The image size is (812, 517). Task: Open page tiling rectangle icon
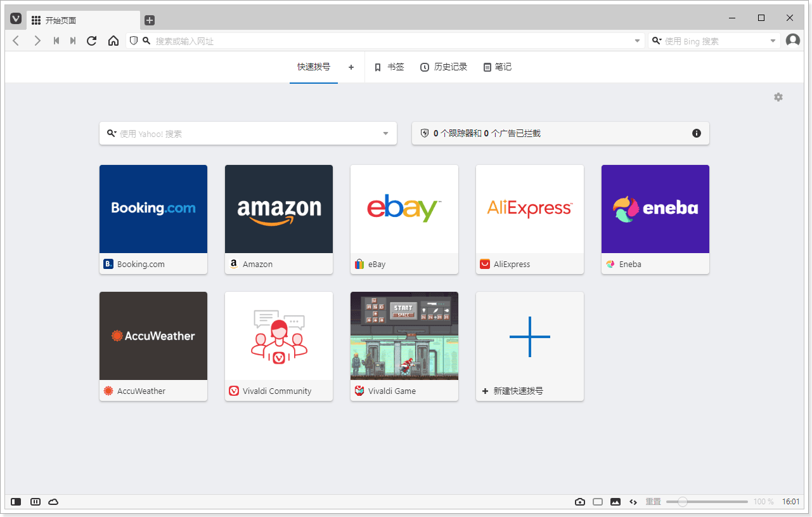pos(598,502)
